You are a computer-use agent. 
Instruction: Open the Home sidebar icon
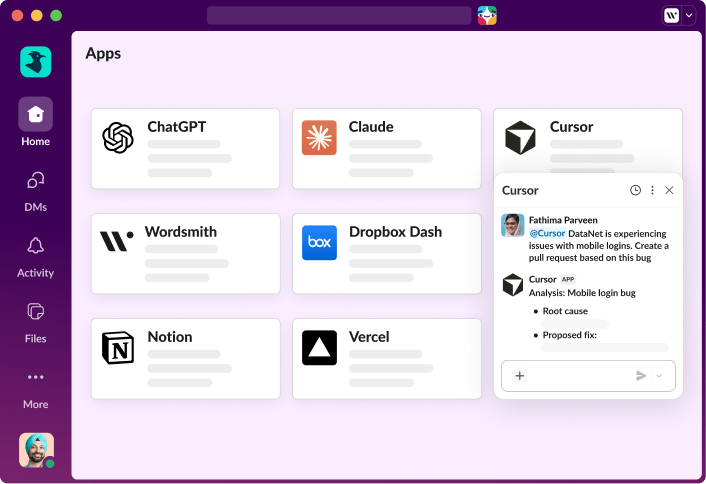pyautogui.click(x=36, y=114)
